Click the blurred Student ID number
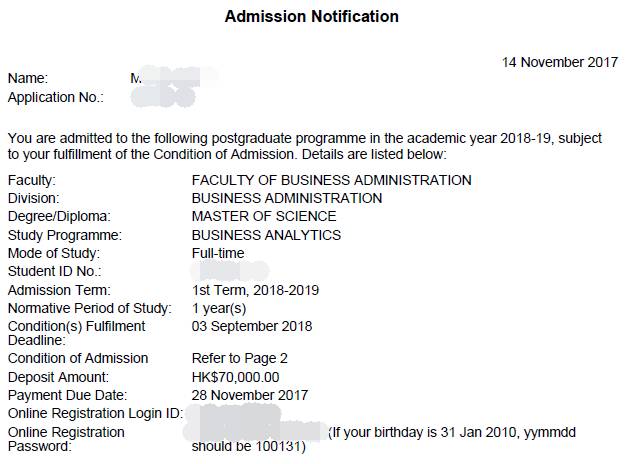Screen dimensions: 636x464 [x=230, y=271]
